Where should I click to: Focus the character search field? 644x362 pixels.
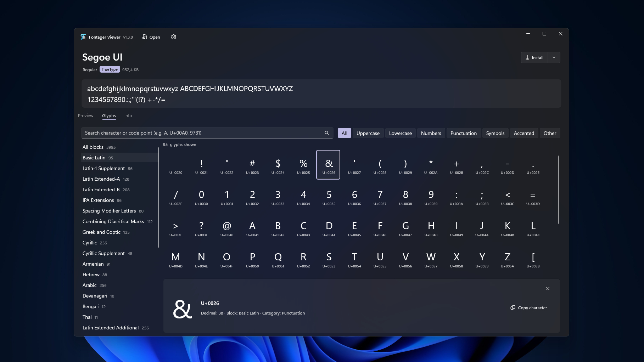click(207, 133)
